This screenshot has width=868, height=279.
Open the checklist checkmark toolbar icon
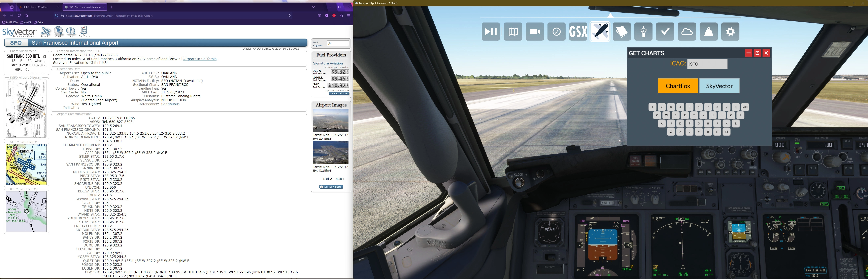[665, 32]
